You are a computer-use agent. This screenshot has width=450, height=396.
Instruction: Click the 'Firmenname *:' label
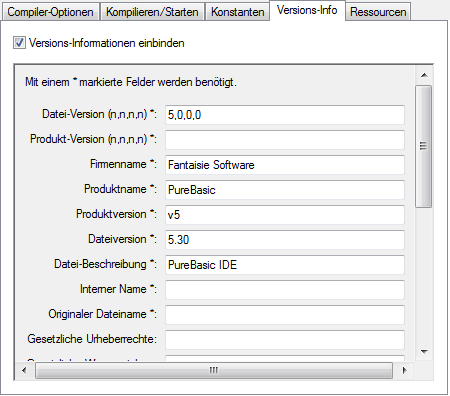pos(123,164)
